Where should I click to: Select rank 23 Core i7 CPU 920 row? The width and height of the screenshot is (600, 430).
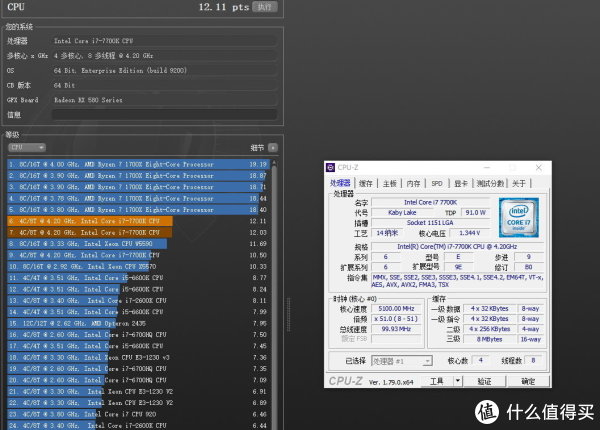139,414
